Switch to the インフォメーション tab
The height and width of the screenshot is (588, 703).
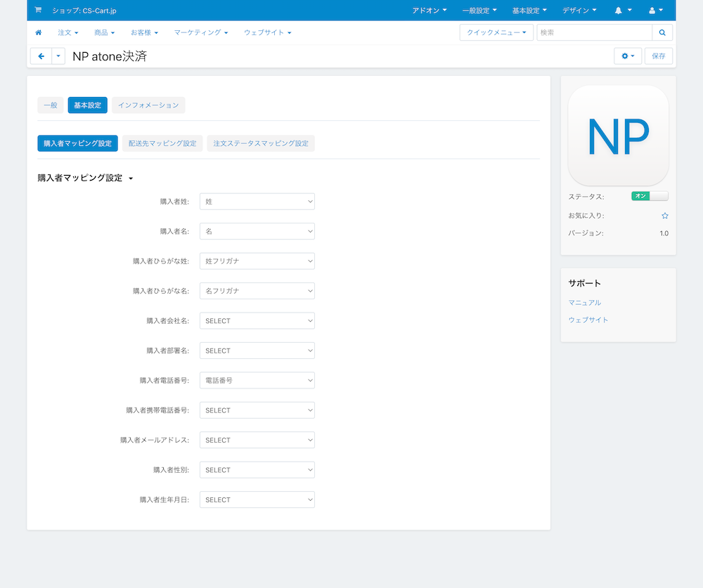pos(148,105)
